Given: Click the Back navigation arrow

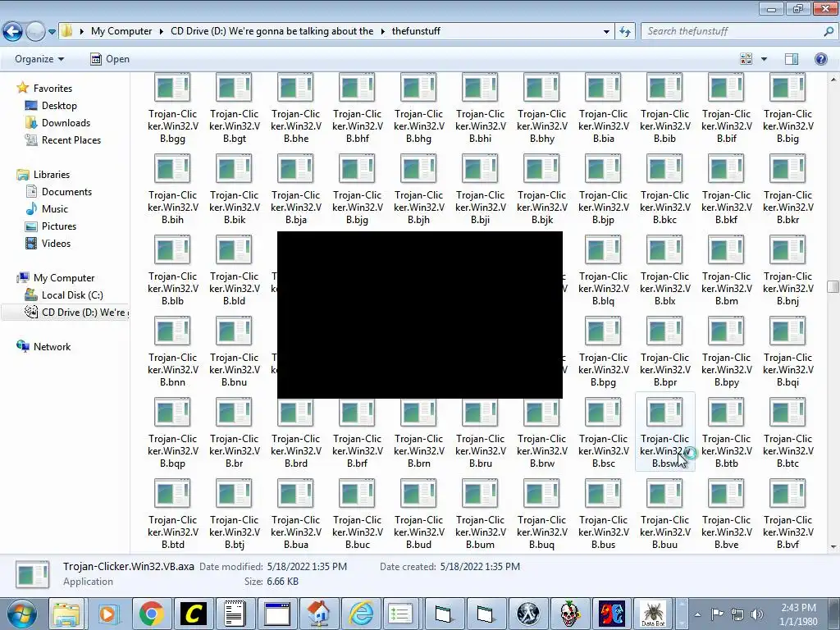Looking at the screenshot, I should click(x=13, y=32).
